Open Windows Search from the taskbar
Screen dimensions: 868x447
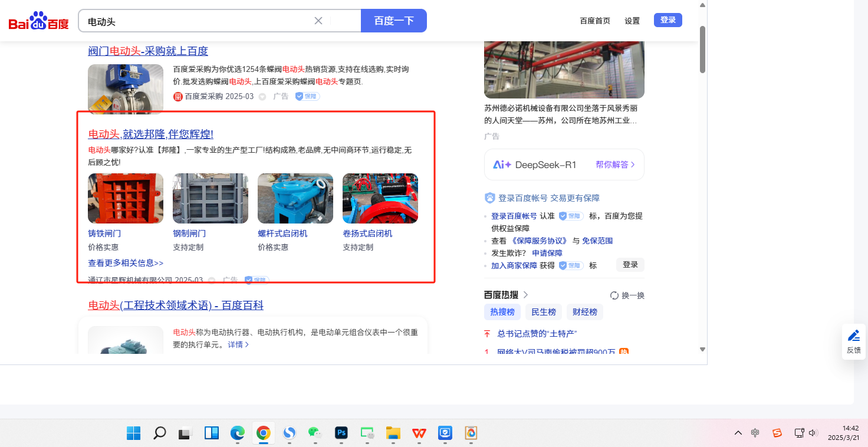coord(159,433)
